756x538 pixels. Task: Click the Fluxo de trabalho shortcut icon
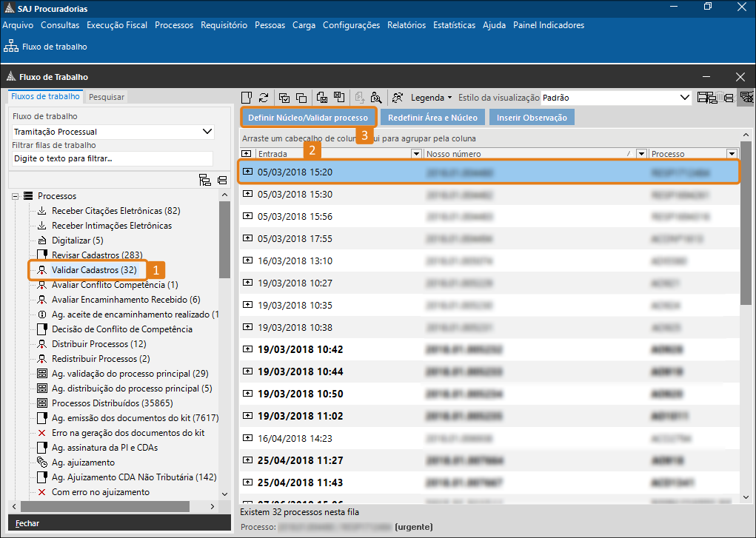click(11, 47)
